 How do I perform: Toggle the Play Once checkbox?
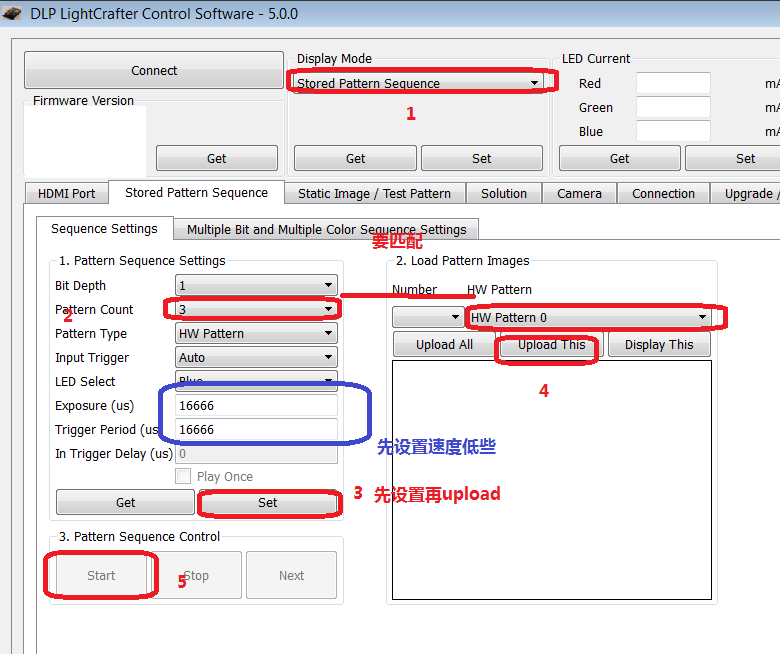coord(183,476)
